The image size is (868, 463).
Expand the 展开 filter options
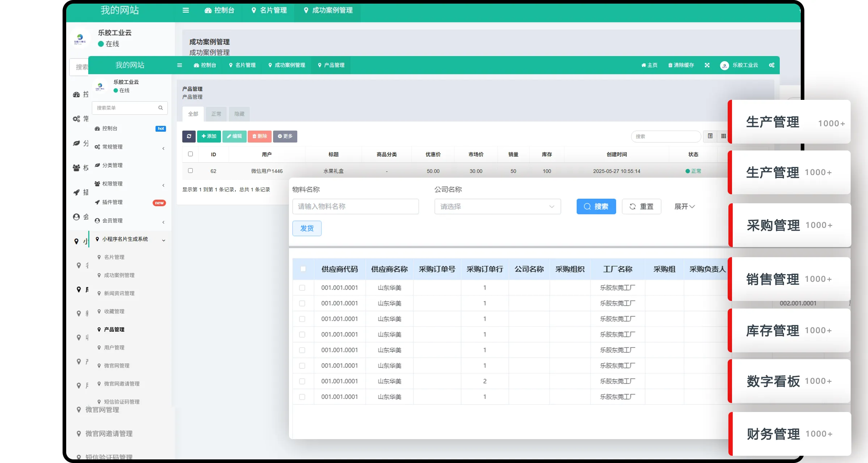[684, 207]
